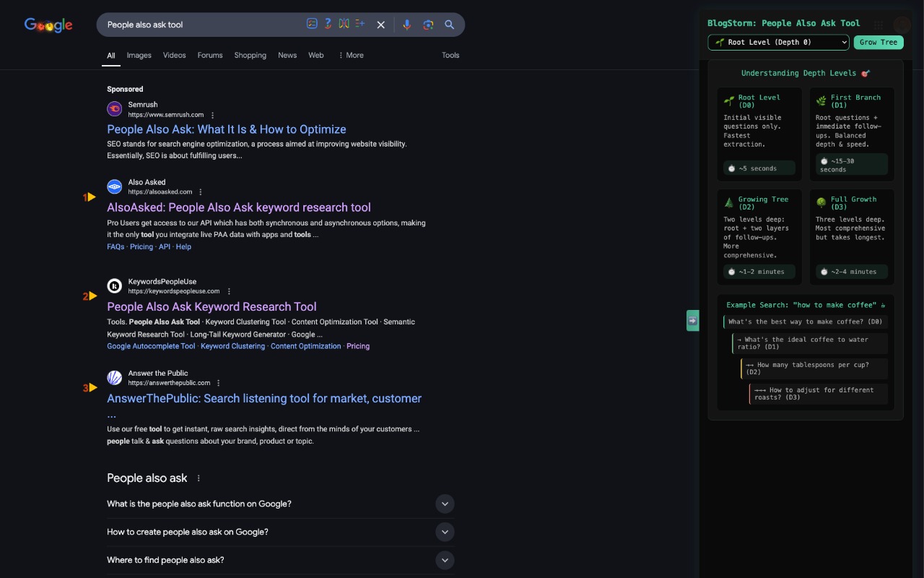This screenshot has width=924, height=578.
Task: Click the blue checklist icon in search bar
Action: pyautogui.click(x=312, y=24)
